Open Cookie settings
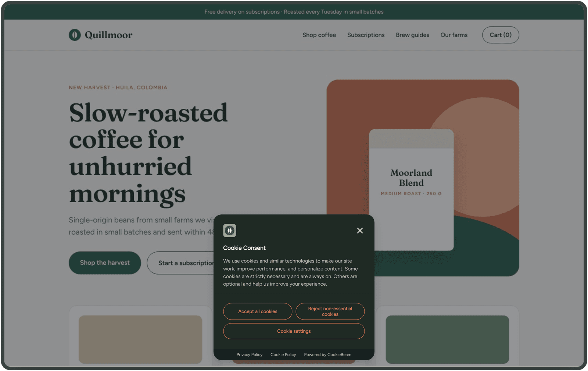This screenshot has width=588, height=371. point(294,331)
